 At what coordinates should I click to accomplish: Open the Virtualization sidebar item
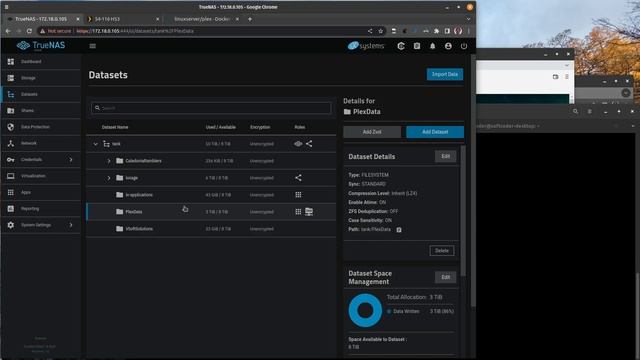tap(41, 176)
